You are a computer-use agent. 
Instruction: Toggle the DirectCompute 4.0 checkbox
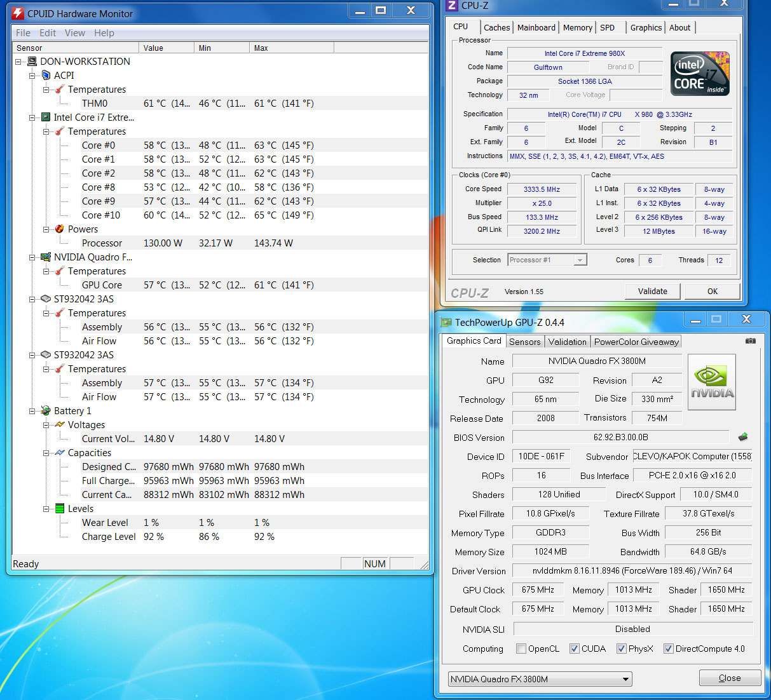point(669,649)
